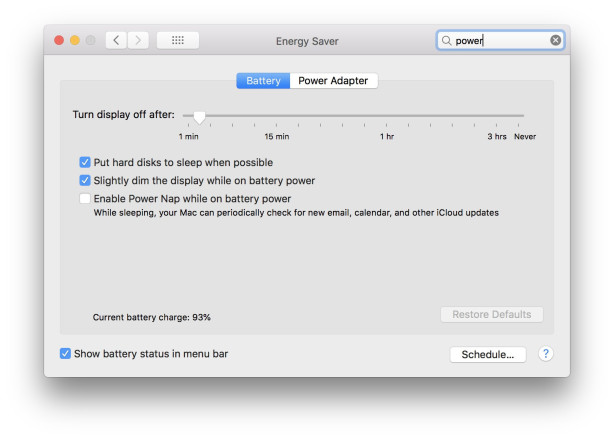Click the magnifying glass in search box
The image size is (614, 440).
coord(447,41)
